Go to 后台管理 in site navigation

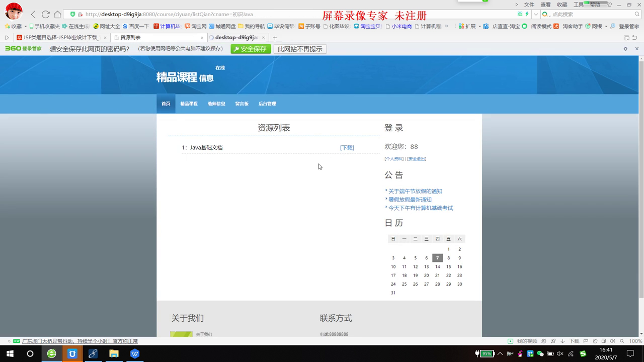click(x=267, y=104)
